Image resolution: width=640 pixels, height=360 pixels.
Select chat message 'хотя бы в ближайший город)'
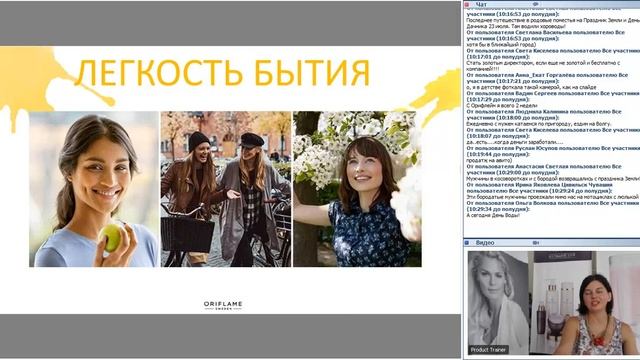pyautogui.click(x=501, y=44)
